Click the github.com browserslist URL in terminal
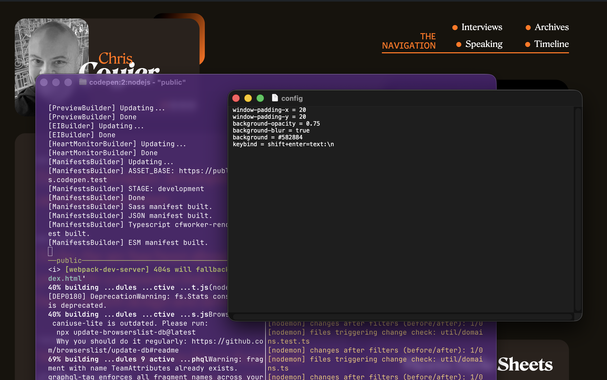The width and height of the screenshot is (607, 380). click(227, 341)
